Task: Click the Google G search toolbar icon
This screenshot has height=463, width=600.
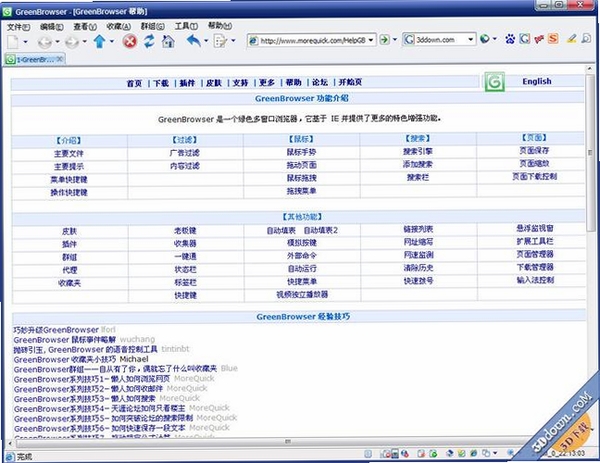Action: [x=525, y=38]
